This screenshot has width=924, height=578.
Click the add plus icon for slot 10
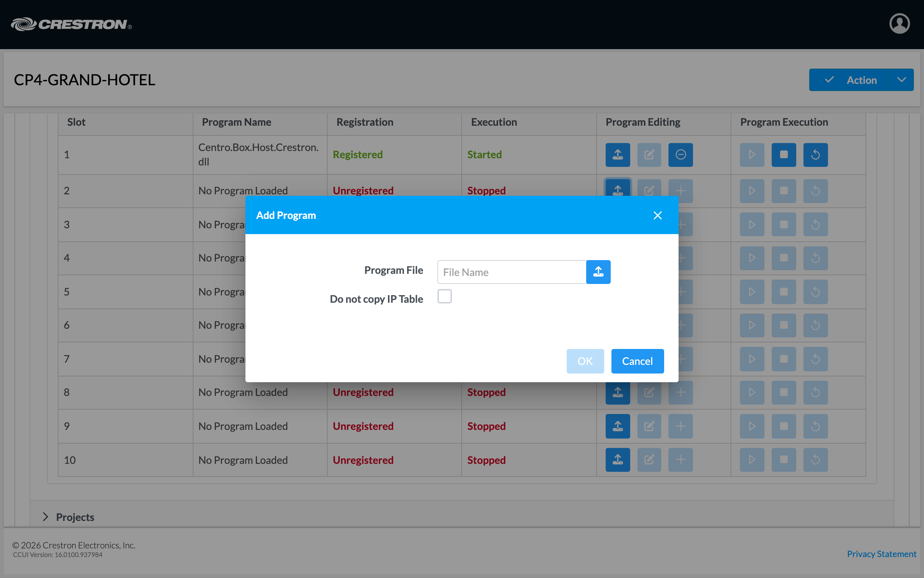680,460
